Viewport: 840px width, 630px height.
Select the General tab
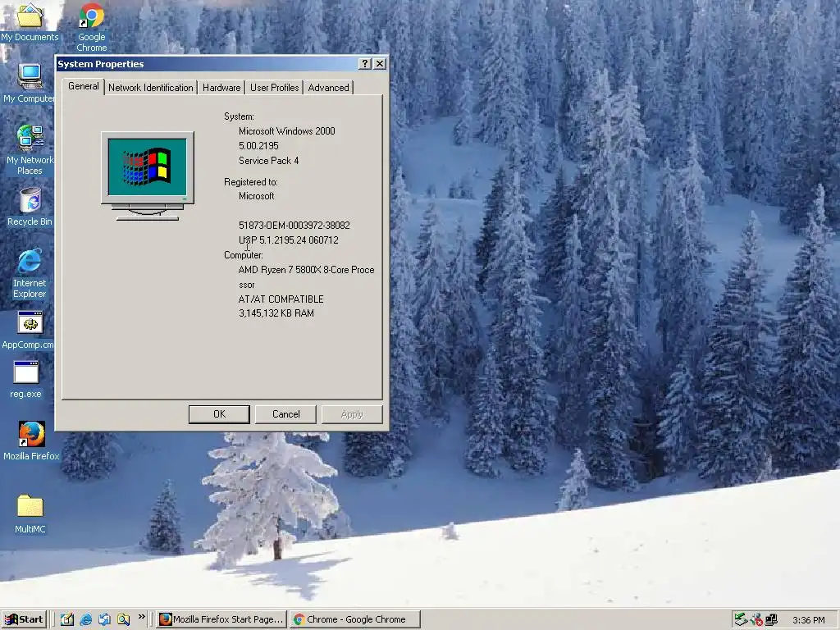(83, 86)
